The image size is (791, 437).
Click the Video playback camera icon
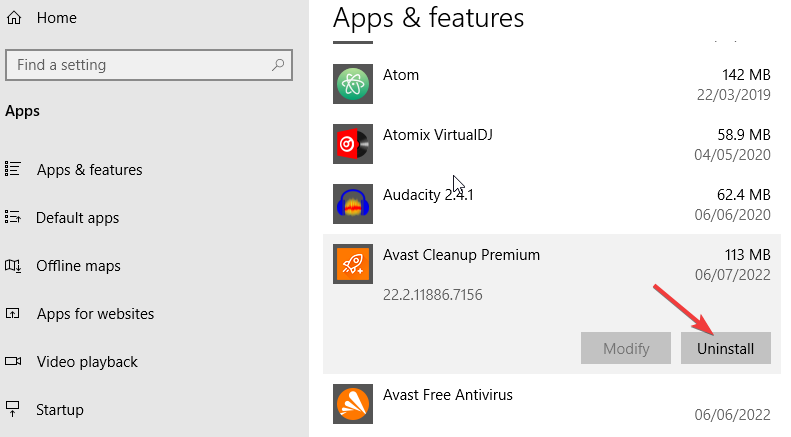point(13,362)
